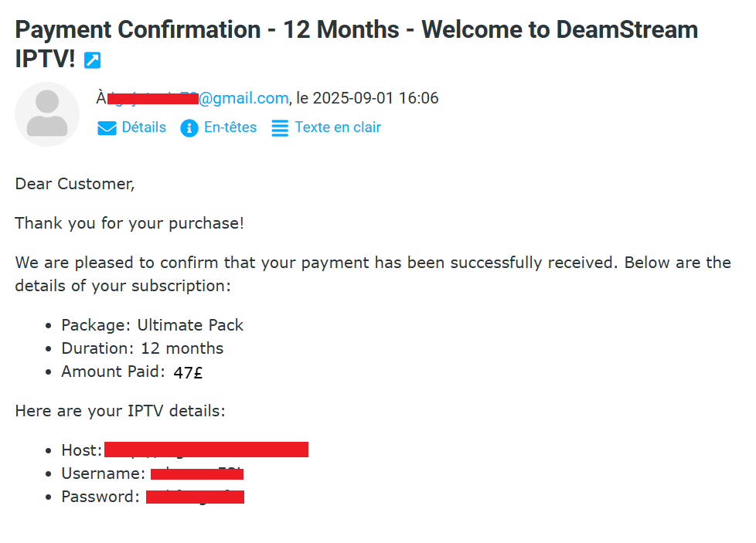Switch to the Texte en clair view link
The image size is (756, 543).
pos(338,127)
